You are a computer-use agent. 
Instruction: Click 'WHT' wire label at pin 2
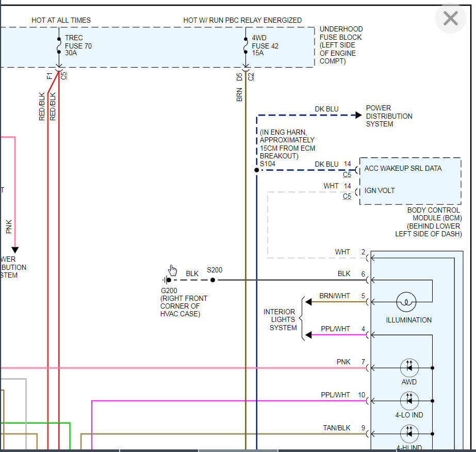[342, 252]
